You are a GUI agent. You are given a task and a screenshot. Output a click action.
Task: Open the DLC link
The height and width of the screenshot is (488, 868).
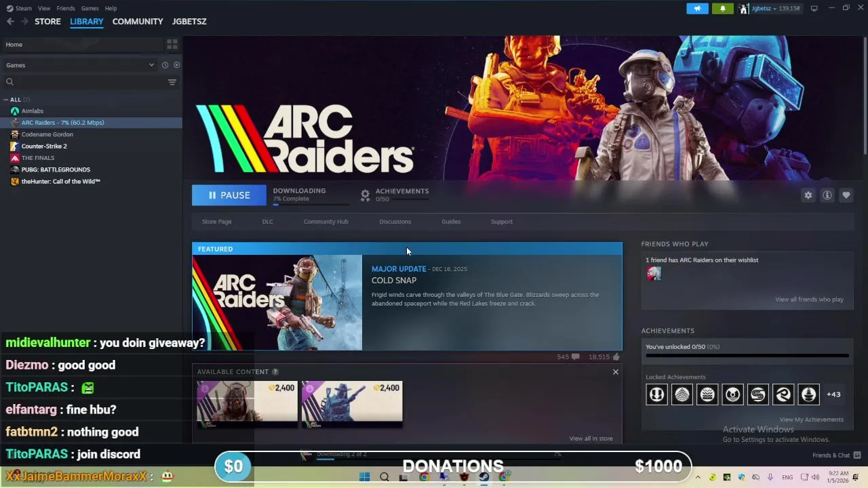[x=268, y=222]
